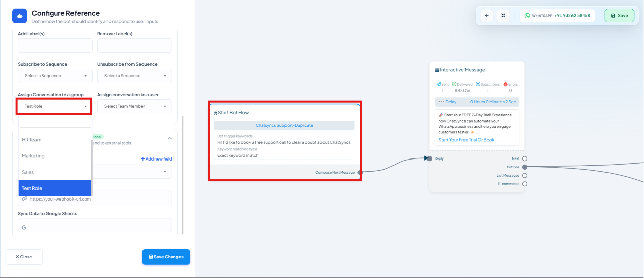Choose Test Role highlighted option
Image resolution: width=644 pixels, height=278 pixels.
55,188
